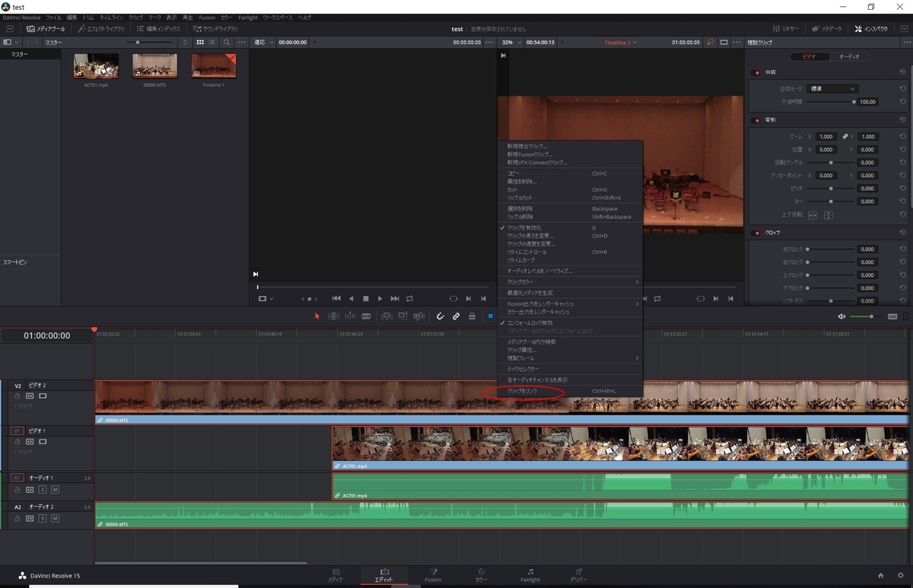Choose クリップをリンク in context menu
Image resolution: width=913 pixels, height=588 pixels.
571,391
